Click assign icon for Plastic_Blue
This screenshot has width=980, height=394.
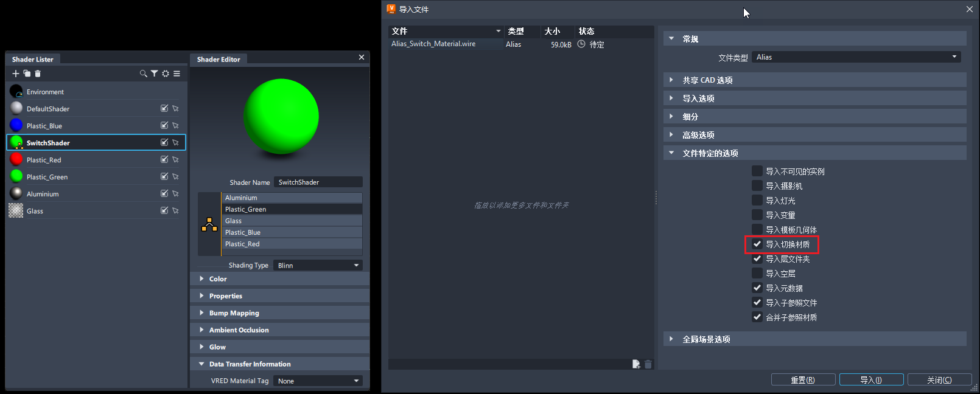click(164, 125)
